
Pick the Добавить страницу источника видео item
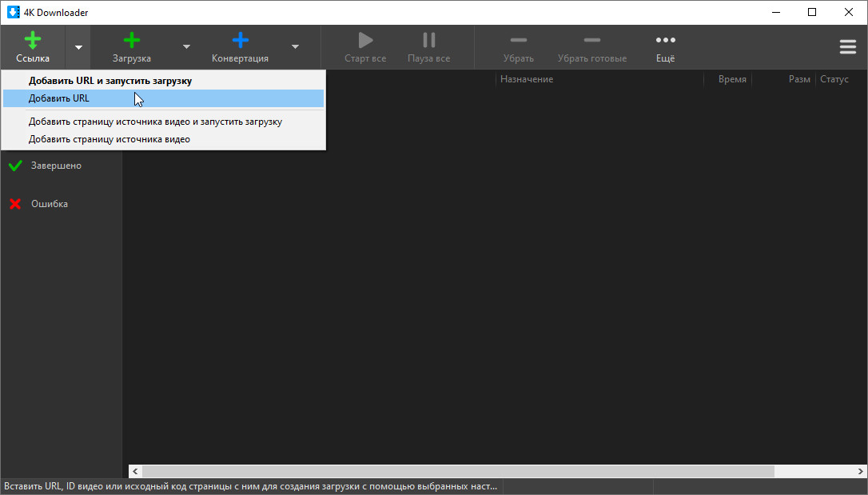(x=109, y=139)
